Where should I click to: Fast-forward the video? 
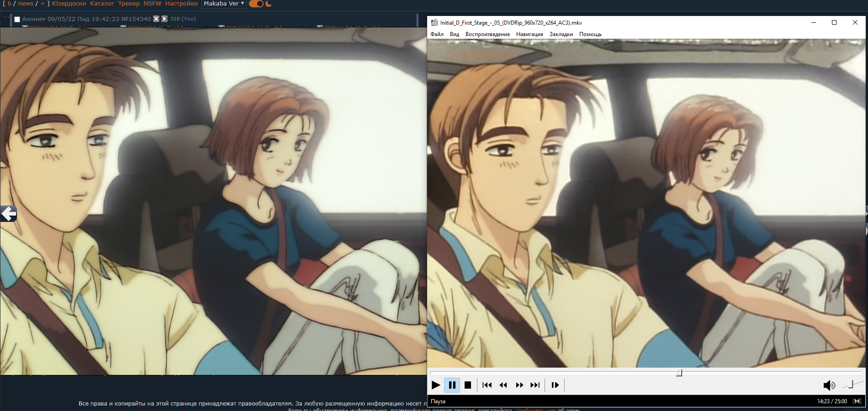click(519, 385)
